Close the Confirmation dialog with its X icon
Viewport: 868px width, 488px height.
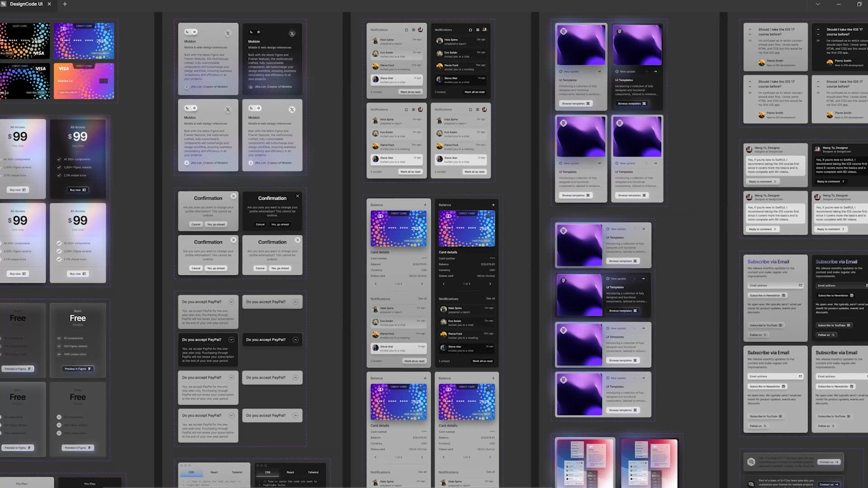(x=234, y=196)
